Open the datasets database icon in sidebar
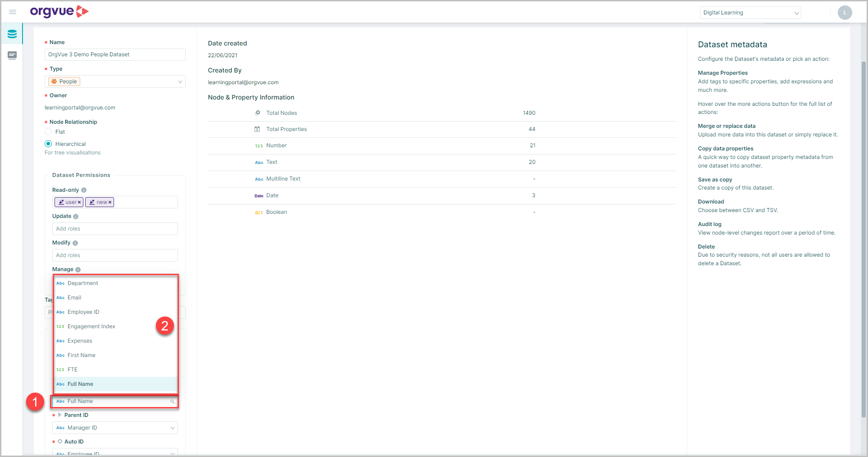Image resolution: width=868 pixels, height=457 pixels. coord(12,34)
